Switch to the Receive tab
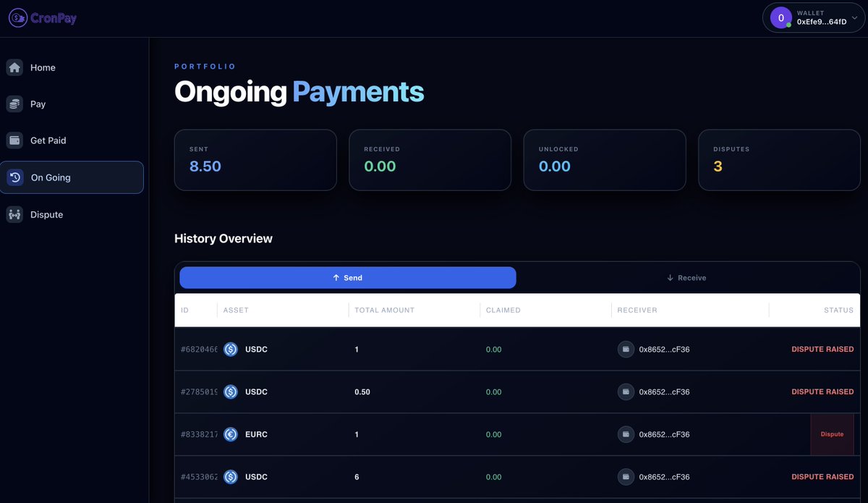The image size is (868, 503). click(x=686, y=278)
